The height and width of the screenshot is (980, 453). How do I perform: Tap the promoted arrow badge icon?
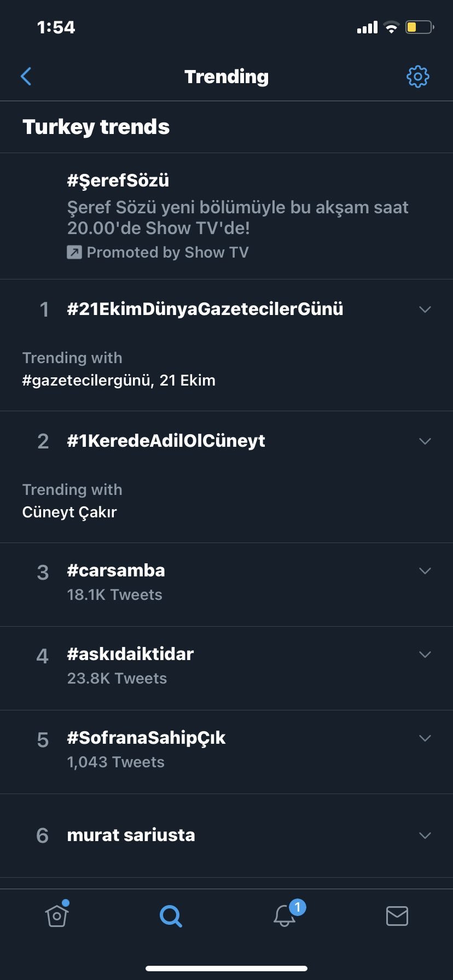point(74,252)
